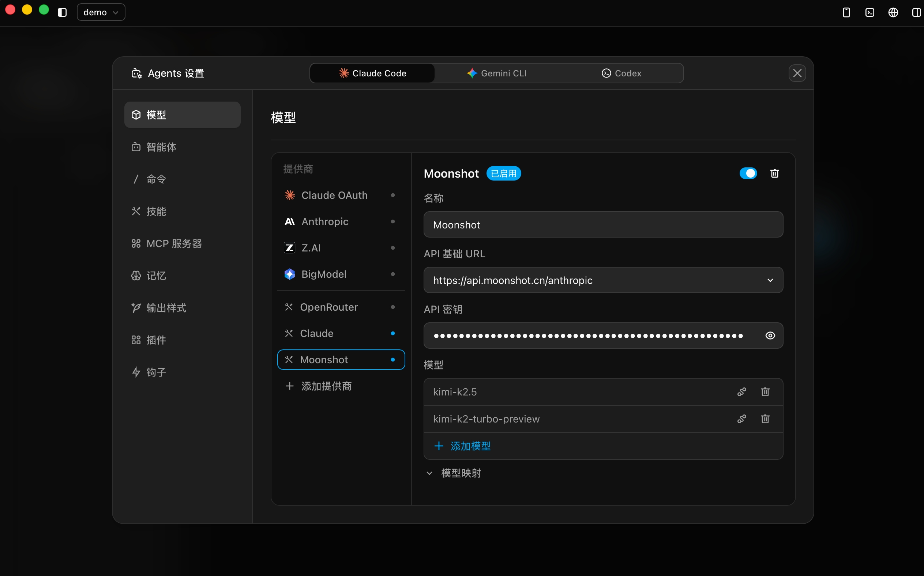Image resolution: width=924 pixels, height=576 pixels.
Task: Toggle right panel icon in title bar
Action: tap(916, 12)
